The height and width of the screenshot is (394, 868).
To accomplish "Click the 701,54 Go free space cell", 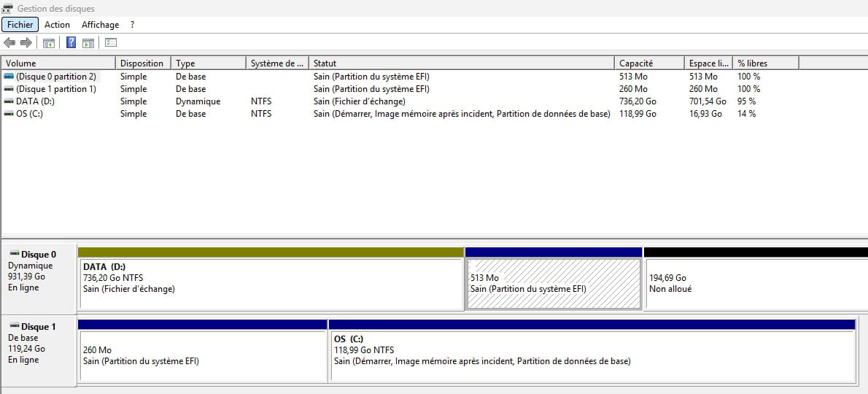I will tap(708, 101).
